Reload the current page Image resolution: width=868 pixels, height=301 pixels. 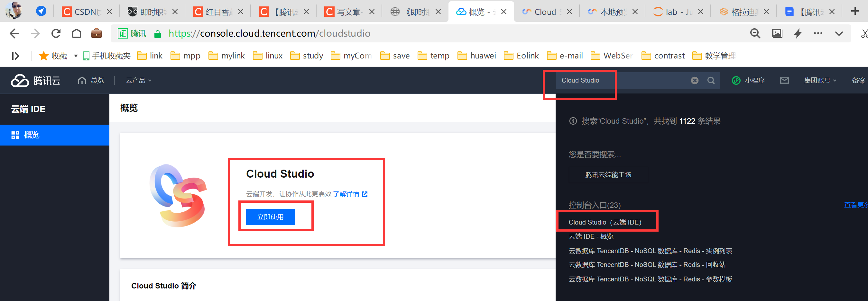(56, 33)
